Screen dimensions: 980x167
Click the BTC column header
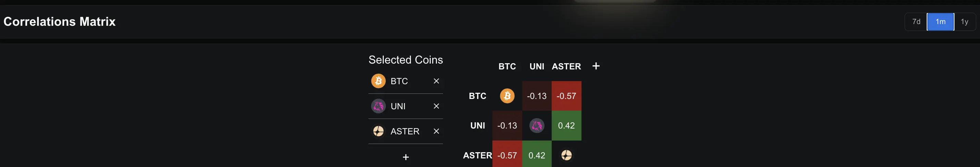507,66
